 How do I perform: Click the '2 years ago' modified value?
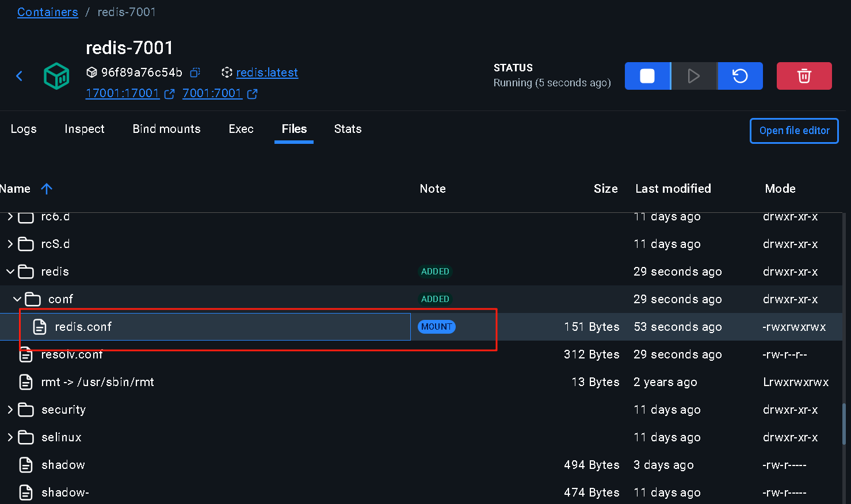666,382
